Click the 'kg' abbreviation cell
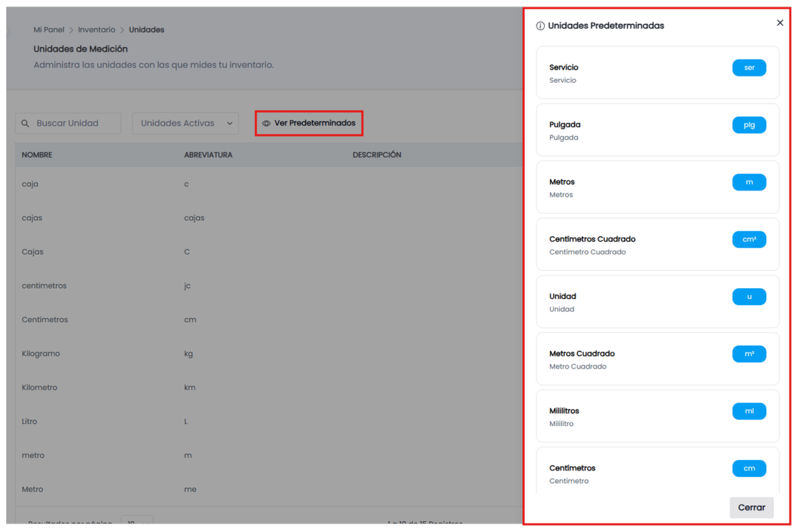Image resolution: width=798 pixels, height=532 pixels. click(x=188, y=354)
